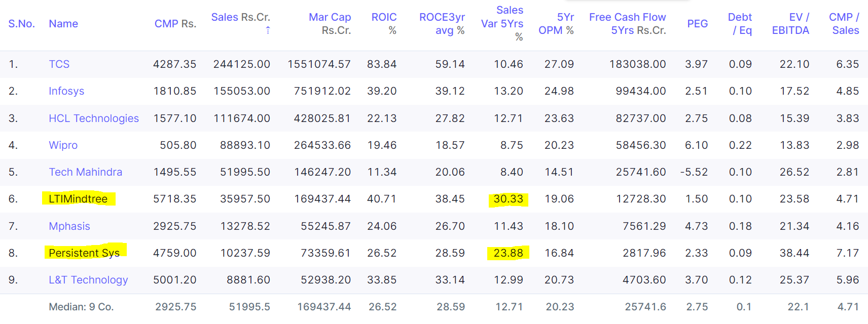Sort by Free Cash Flow 5Yrs header
868x324 pixels.
[628, 24]
